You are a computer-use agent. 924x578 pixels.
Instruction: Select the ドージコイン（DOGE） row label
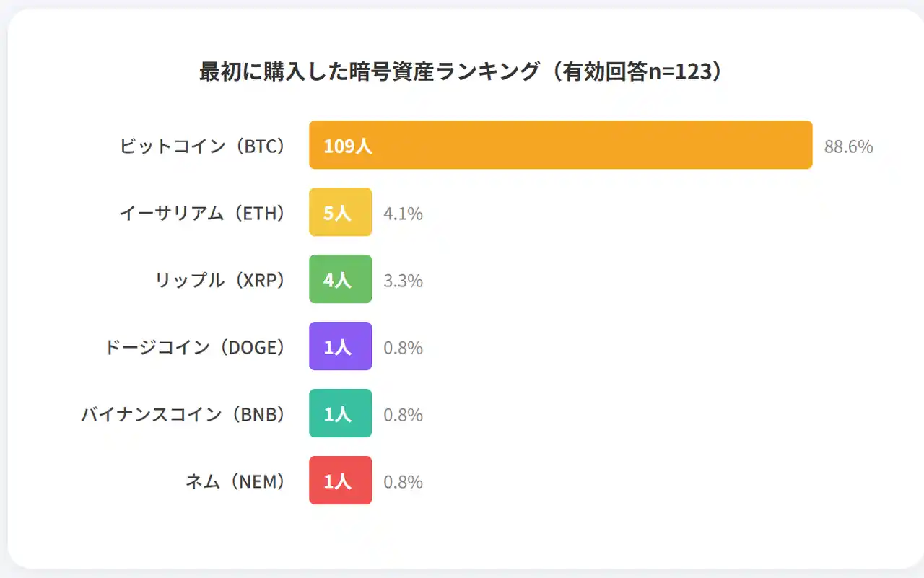pos(195,348)
